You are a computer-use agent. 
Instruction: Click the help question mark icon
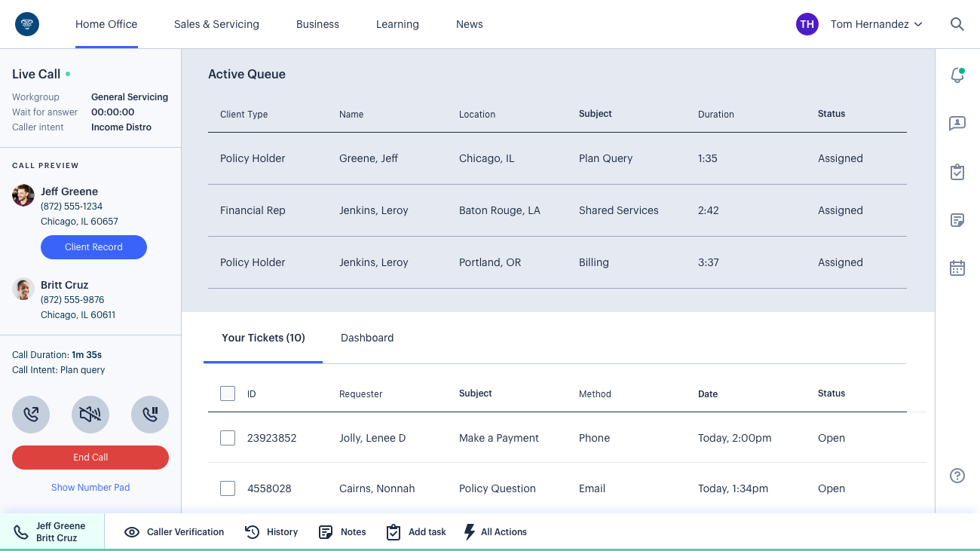pyautogui.click(x=957, y=476)
